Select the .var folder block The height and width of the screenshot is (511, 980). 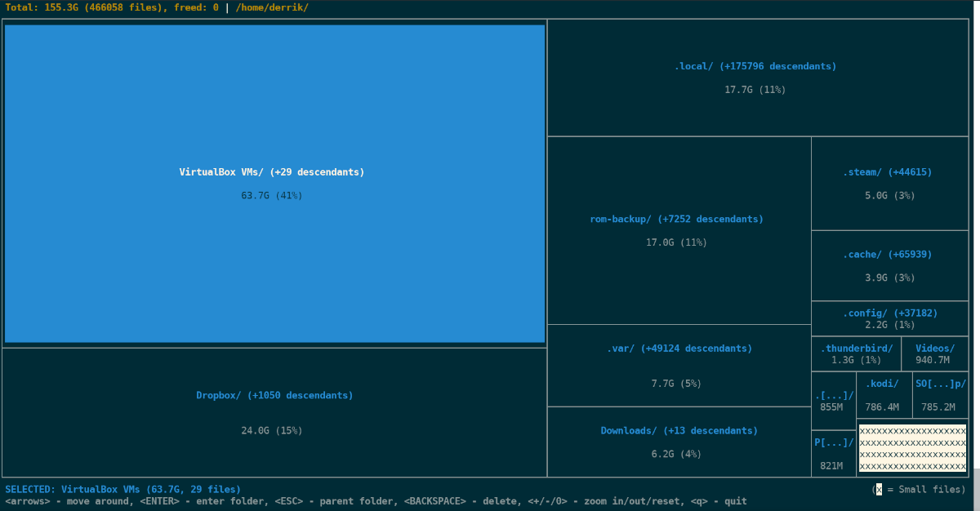tap(679, 365)
